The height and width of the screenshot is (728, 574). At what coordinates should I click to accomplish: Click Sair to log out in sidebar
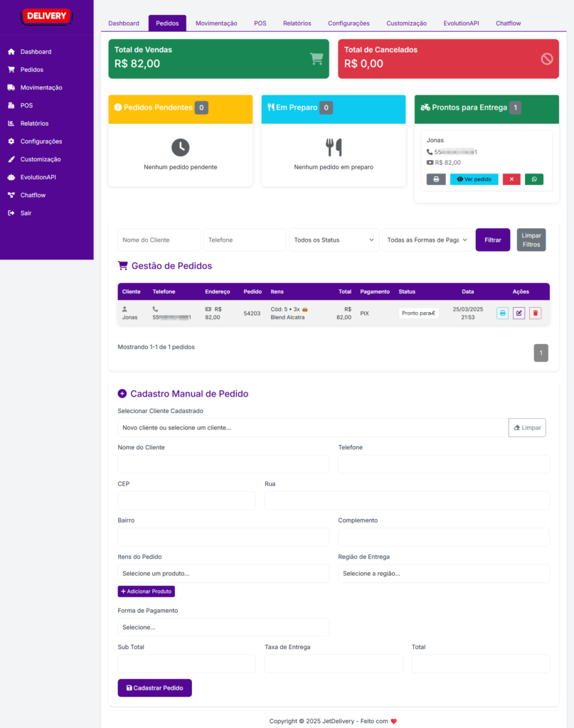tap(26, 213)
